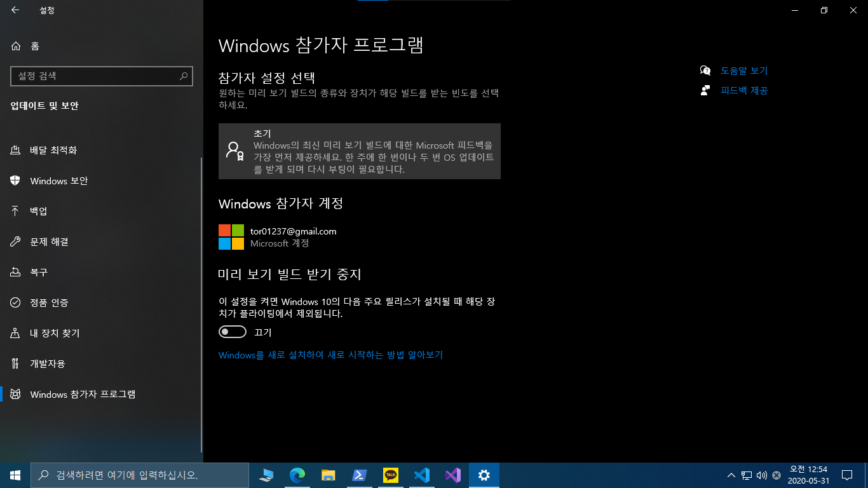This screenshot has height=488, width=868.
Task: Open the Windows Start menu
Action: 15,475
